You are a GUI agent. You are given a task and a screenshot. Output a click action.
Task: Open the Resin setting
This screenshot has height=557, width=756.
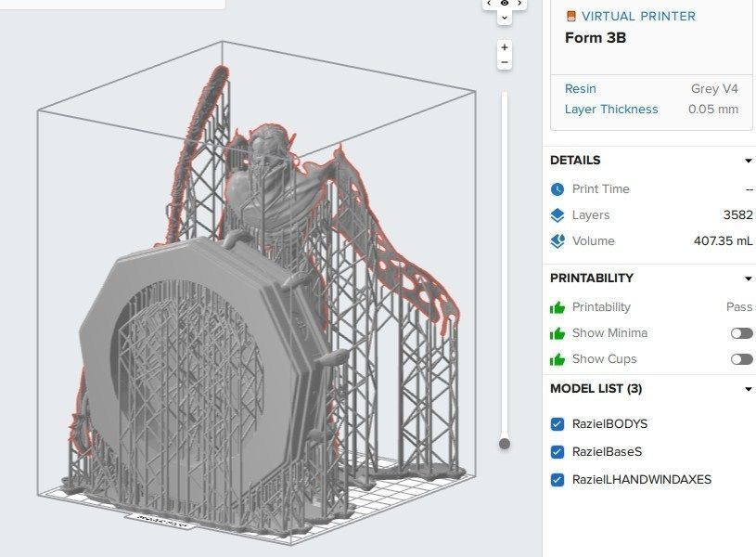[581, 89]
